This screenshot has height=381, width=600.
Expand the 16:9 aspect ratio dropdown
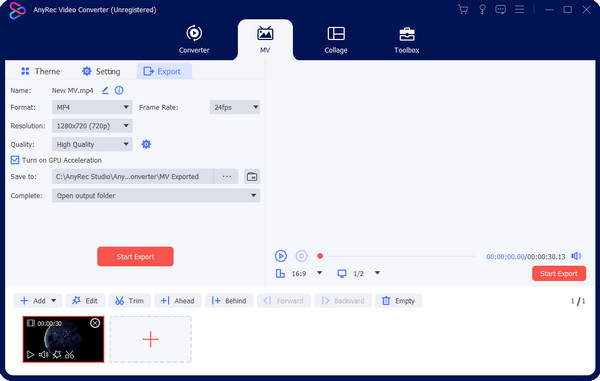tap(320, 273)
